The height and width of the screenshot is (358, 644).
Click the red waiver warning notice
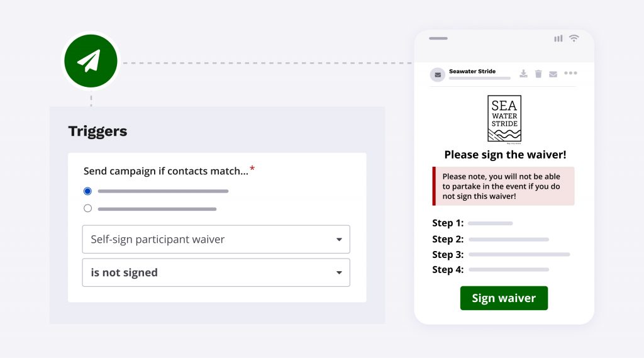[504, 186]
